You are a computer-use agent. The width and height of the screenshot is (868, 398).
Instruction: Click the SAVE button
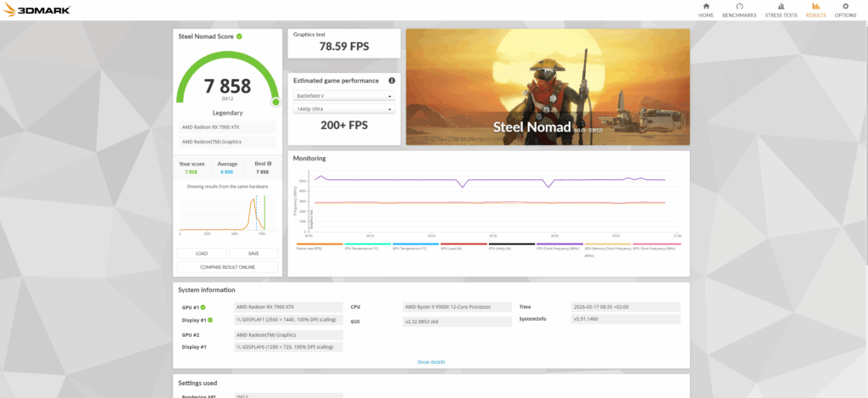tap(253, 254)
